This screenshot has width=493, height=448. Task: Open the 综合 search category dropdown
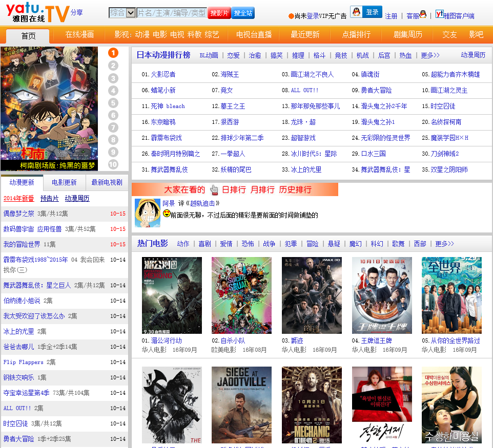[122, 13]
